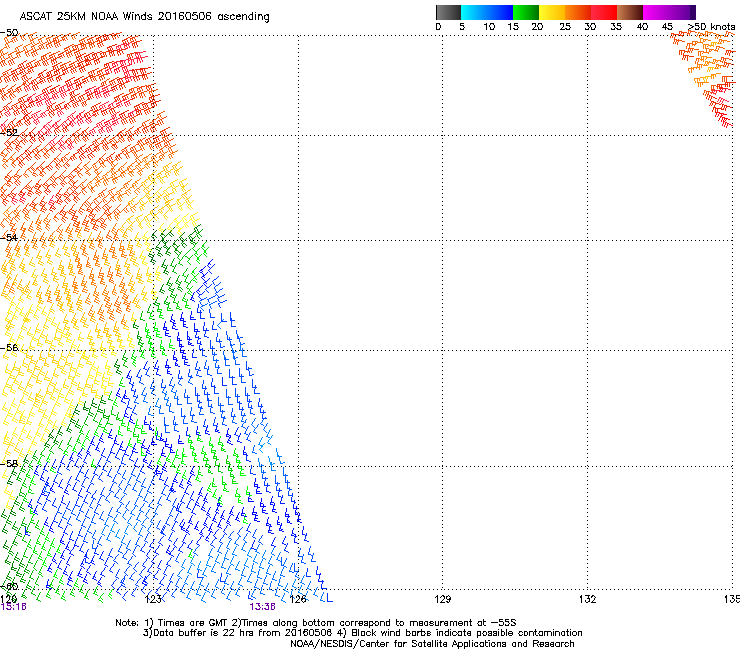Click the title 'ASCAT 25KM NOAA Winds 20160506 ascending'

144,17
